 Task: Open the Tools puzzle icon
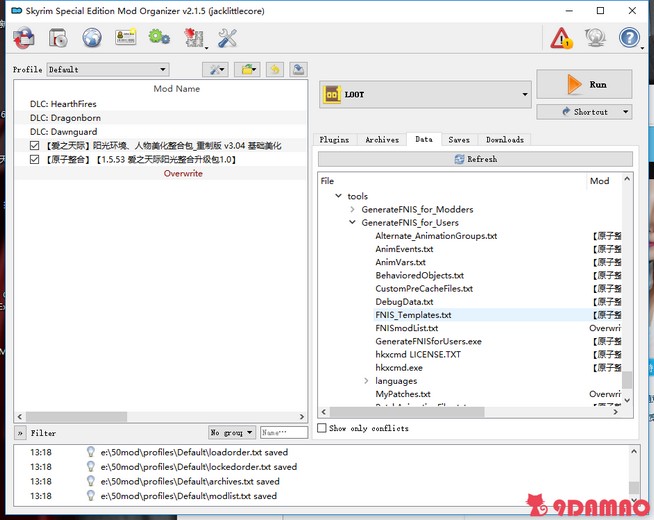click(194, 38)
